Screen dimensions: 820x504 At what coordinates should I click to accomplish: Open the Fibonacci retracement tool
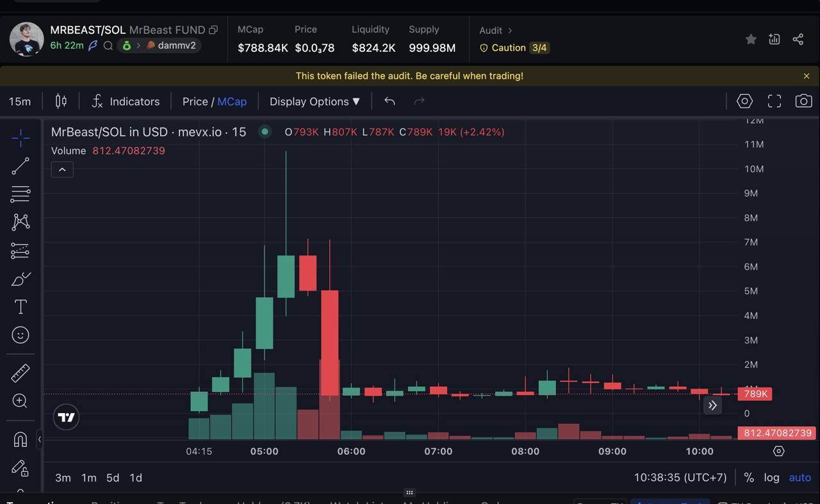click(x=20, y=194)
